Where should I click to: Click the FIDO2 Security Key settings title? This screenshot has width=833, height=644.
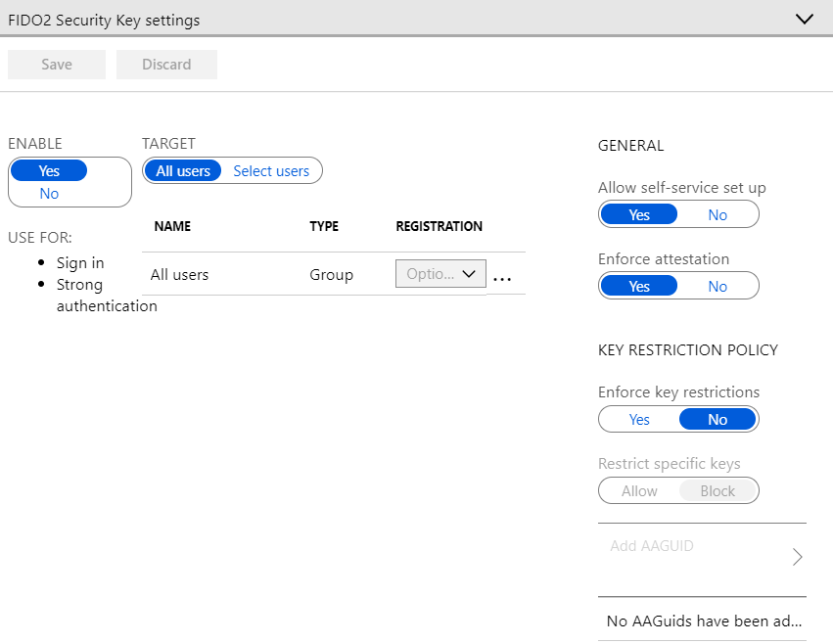tap(104, 21)
